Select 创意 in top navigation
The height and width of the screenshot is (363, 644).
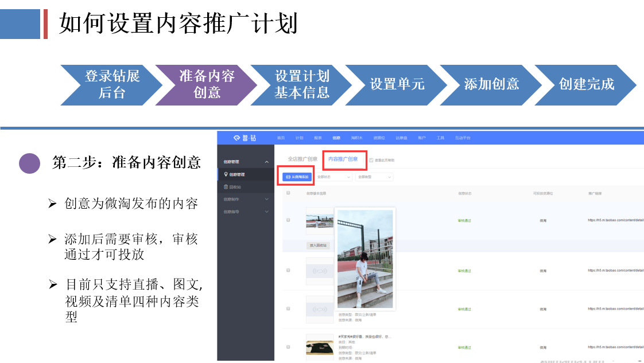click(x=336, y=138)
